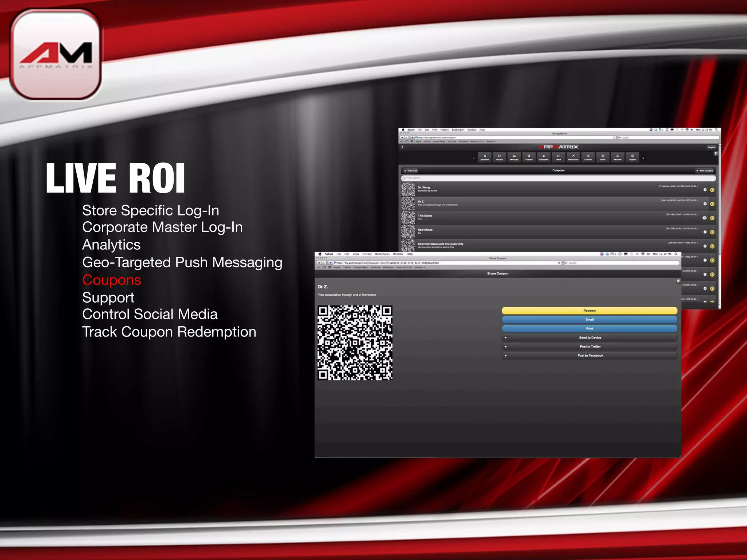Open yellow arrow for Dr Z. coupon row

pos(712,204)
